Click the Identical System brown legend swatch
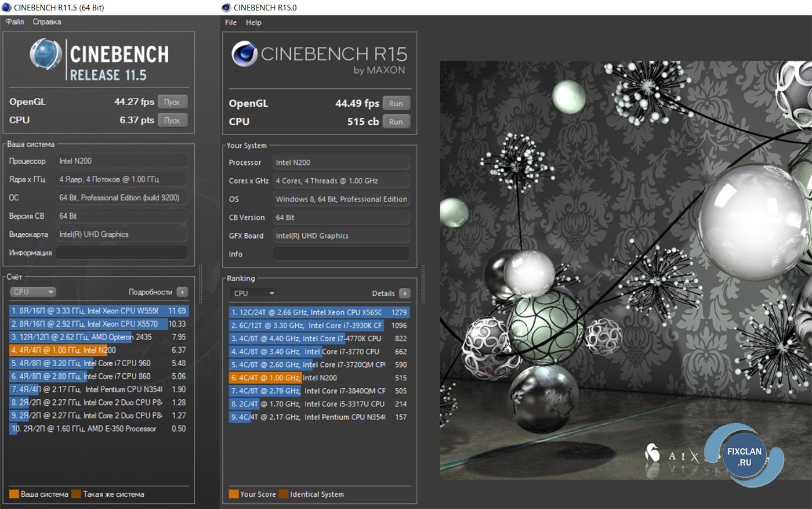Screen dimensions: 812x509 tap(284, 494)
